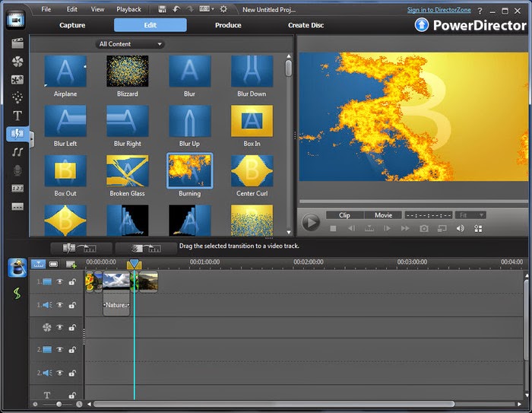Open the Edit menu
The image size is (532, 413).
click(x=71, y=9)
